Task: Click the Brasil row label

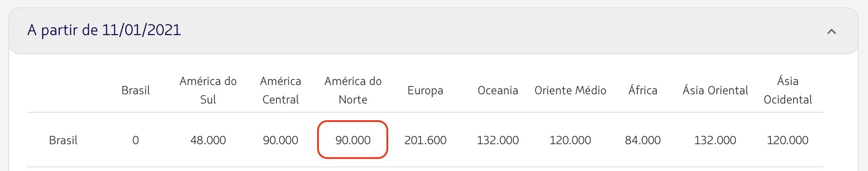Action: [63, 140]
